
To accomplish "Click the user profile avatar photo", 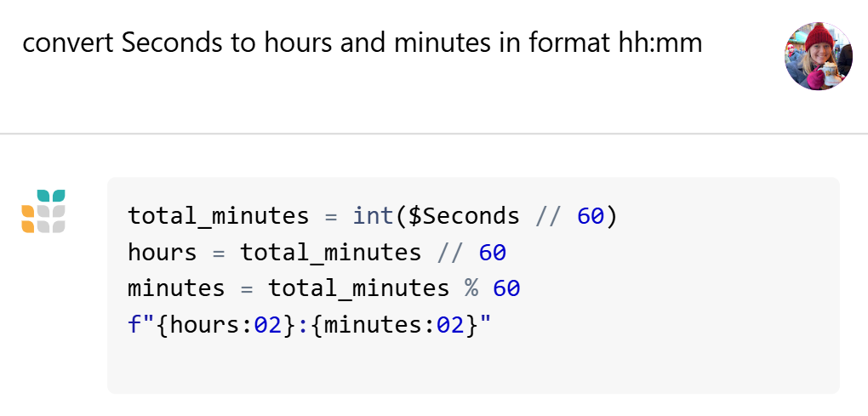I will (818, 56).
